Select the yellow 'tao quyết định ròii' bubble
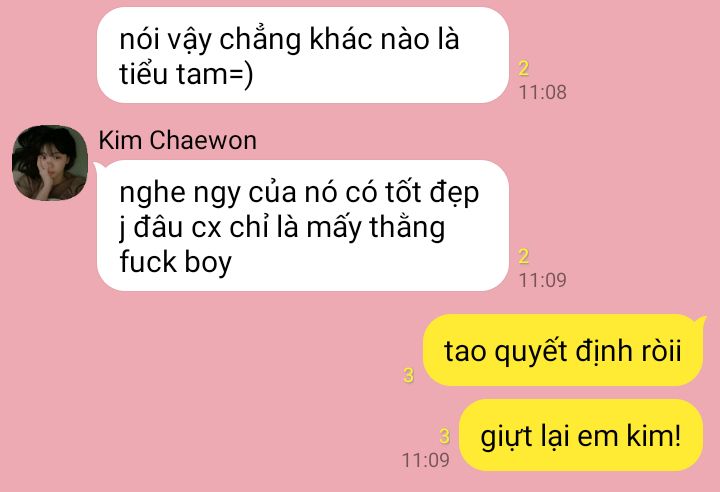Viewport: 720px width, 492px height. pos(563,350)
